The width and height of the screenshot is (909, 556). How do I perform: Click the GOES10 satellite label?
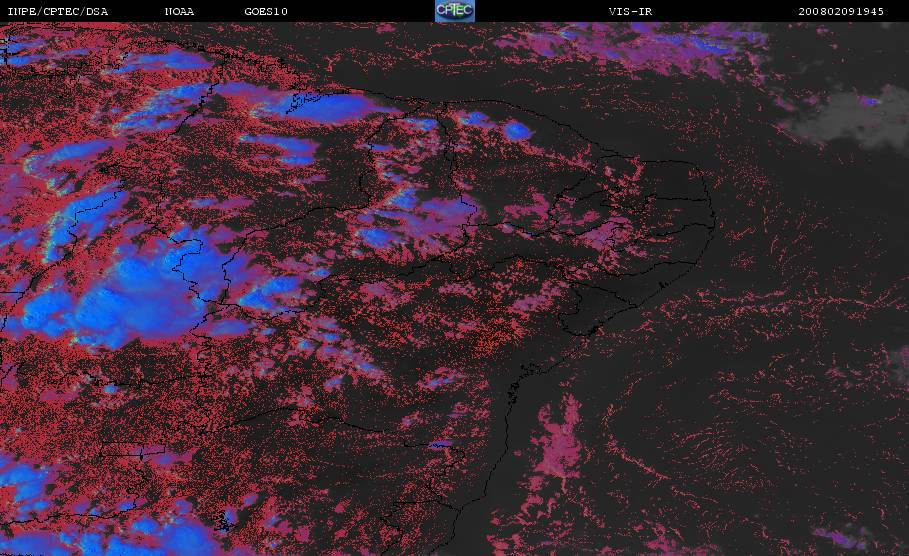pyautogui.click(x=266, y=11)
